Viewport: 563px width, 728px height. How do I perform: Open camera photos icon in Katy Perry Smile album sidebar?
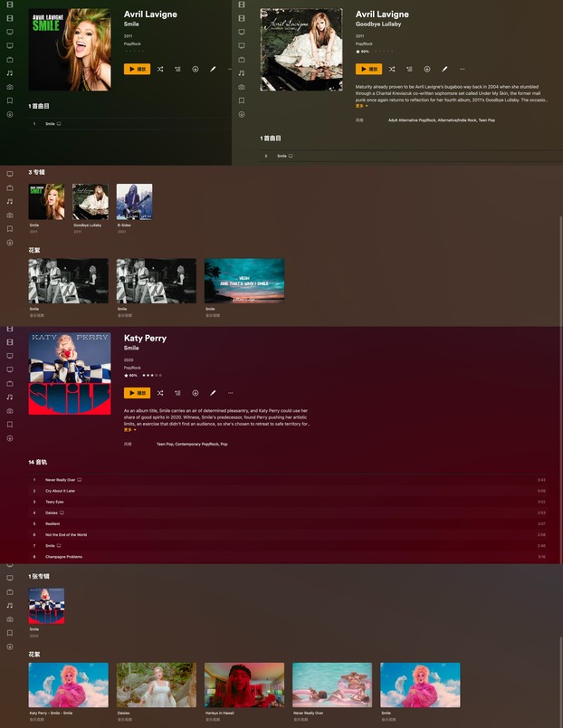click(x=10, y=411)
